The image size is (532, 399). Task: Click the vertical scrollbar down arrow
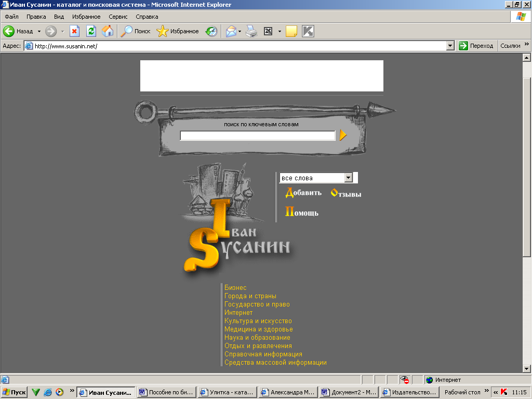click(x=527, y=369)
